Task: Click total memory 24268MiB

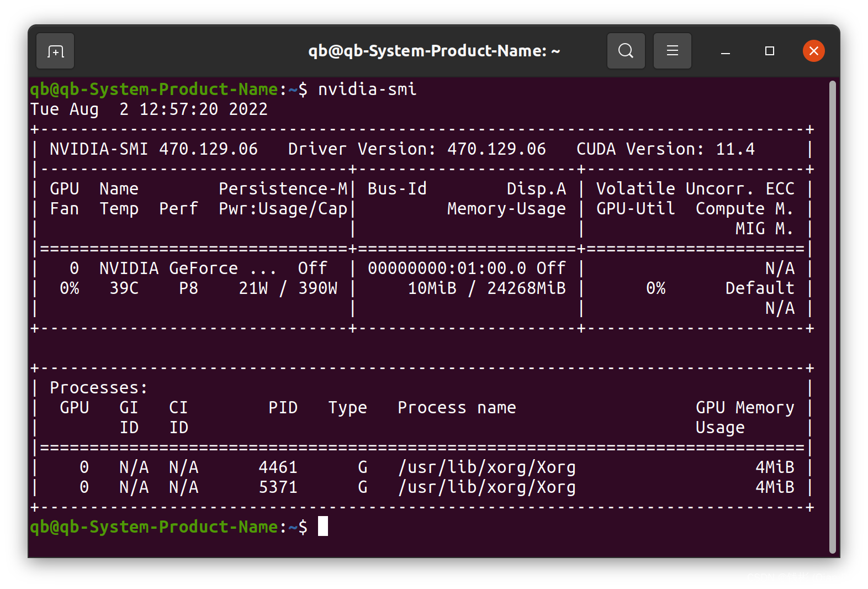Action: (x=526, y=288)
